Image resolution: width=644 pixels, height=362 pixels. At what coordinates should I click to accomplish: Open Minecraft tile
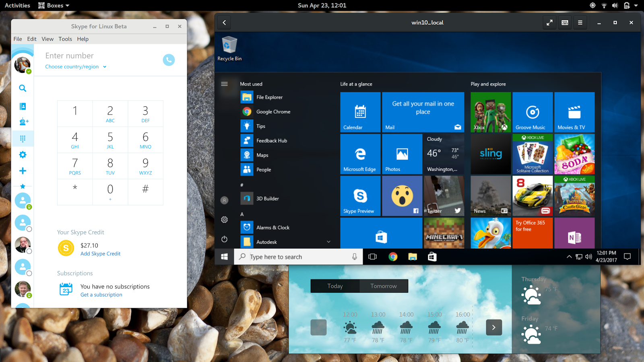444,233
